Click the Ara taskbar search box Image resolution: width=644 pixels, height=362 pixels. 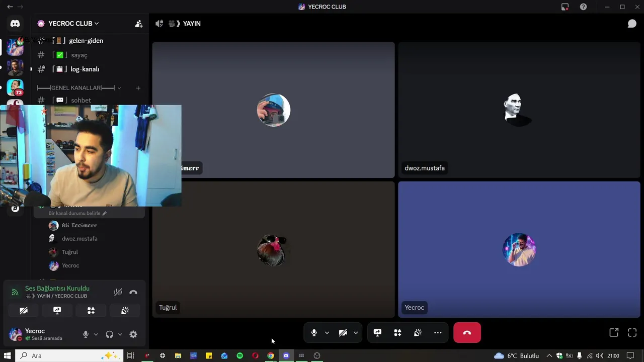click(70, 355)
